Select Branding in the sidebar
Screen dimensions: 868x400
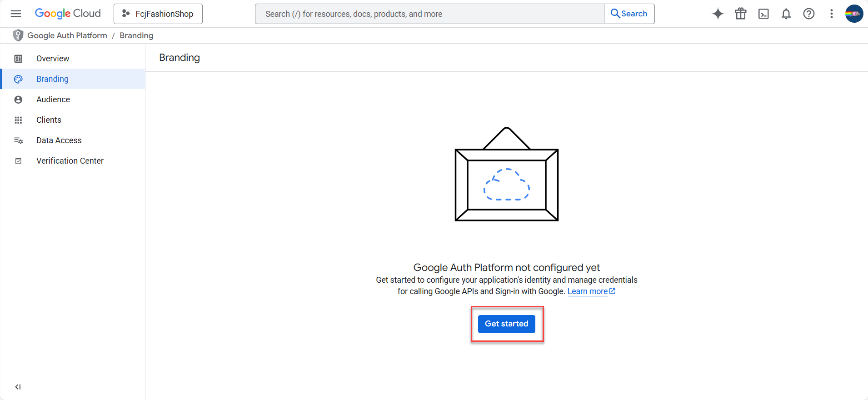[x=73, y=79]
